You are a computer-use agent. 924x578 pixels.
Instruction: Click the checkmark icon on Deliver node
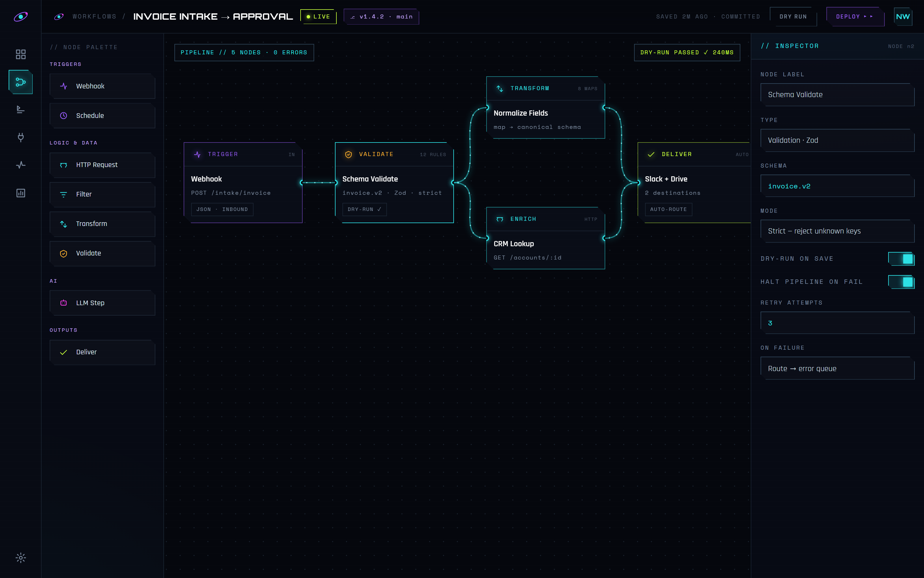[651, 154]
